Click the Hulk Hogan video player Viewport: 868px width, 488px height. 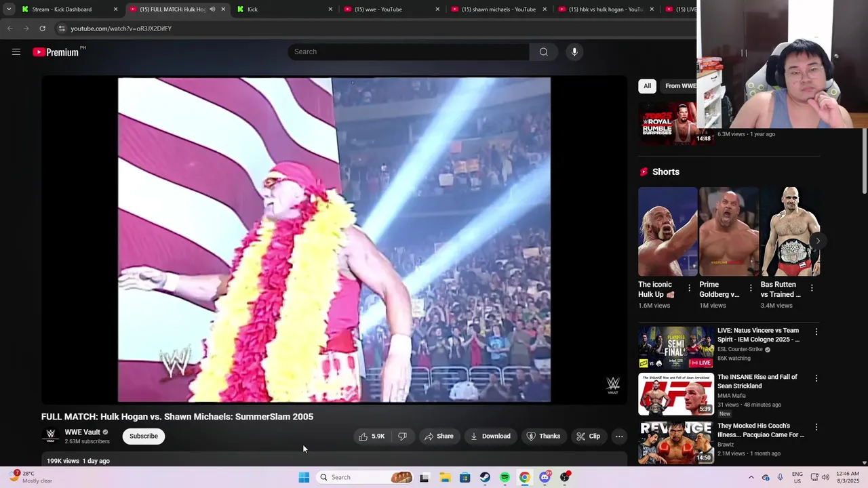[x=334, y=240]
